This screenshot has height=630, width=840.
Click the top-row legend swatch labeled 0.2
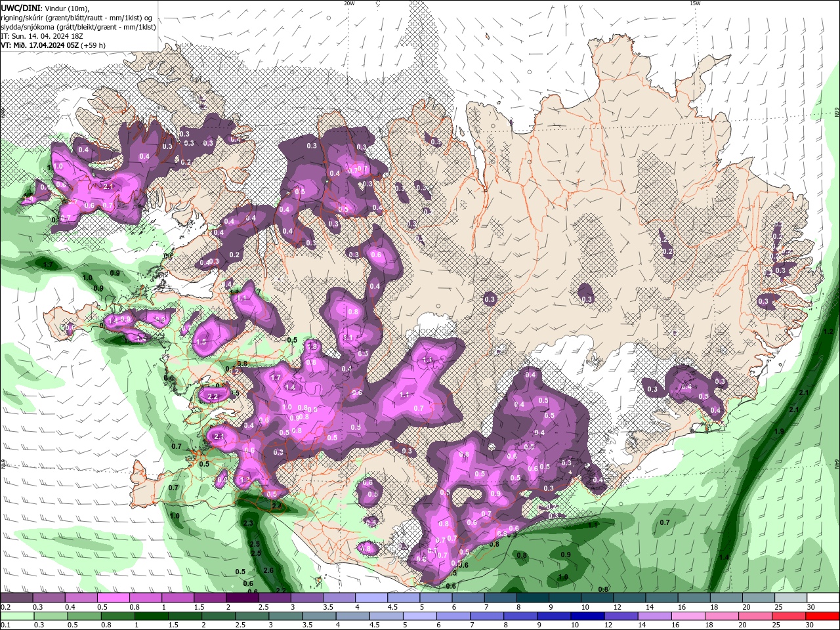[x=16, y=598]
